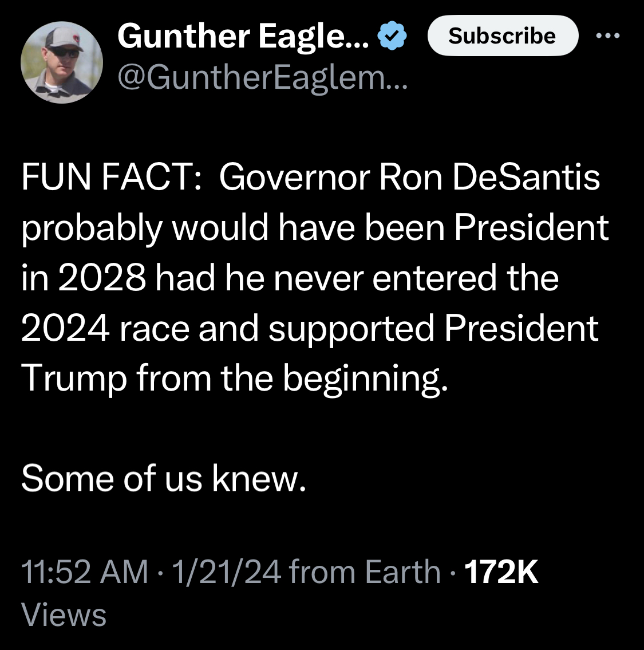The width and height of the screenshot is (644, 650).
Task: Click the @GuntherEaglem handle
Action: (262, 78)
